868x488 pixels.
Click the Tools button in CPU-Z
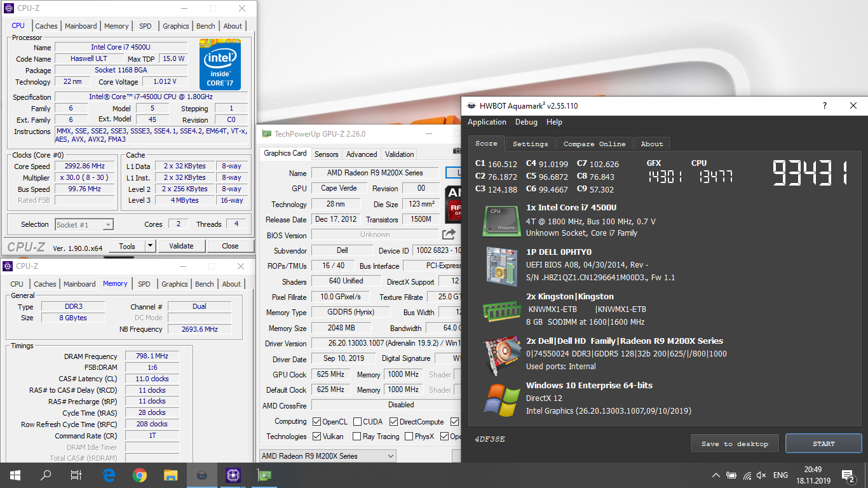coord(127,246)
